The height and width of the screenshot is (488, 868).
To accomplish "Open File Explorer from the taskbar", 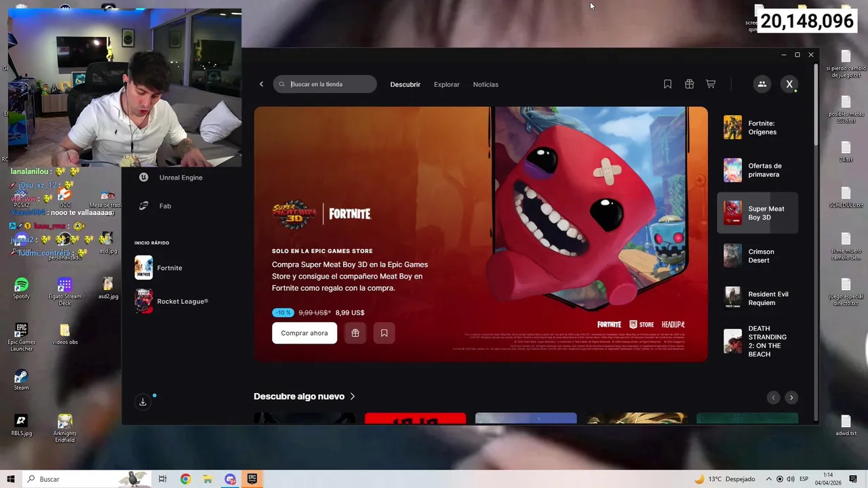I will (x=208, y=479).
